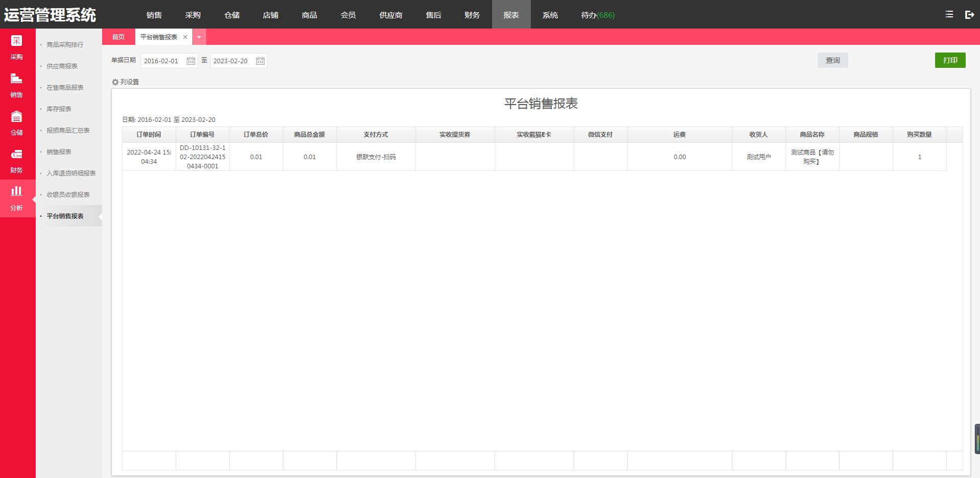Click the 测试商品【请勿购买】 cell

click(x=813, y=157)
